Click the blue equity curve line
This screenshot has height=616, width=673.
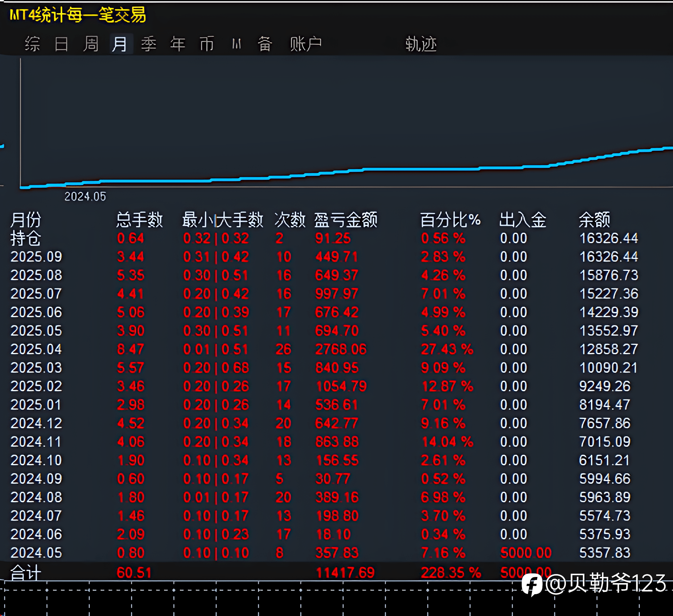coord(347,171)
